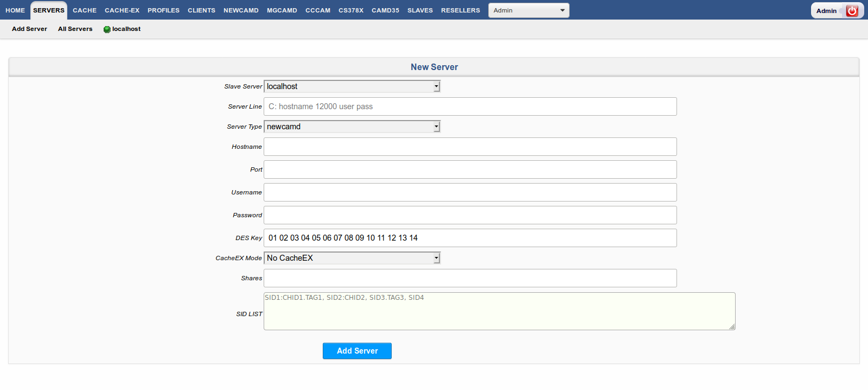The width and height of the screenshot is (868, 390).
Task: Open the All Servers link
Action: [x=75, y=29]
